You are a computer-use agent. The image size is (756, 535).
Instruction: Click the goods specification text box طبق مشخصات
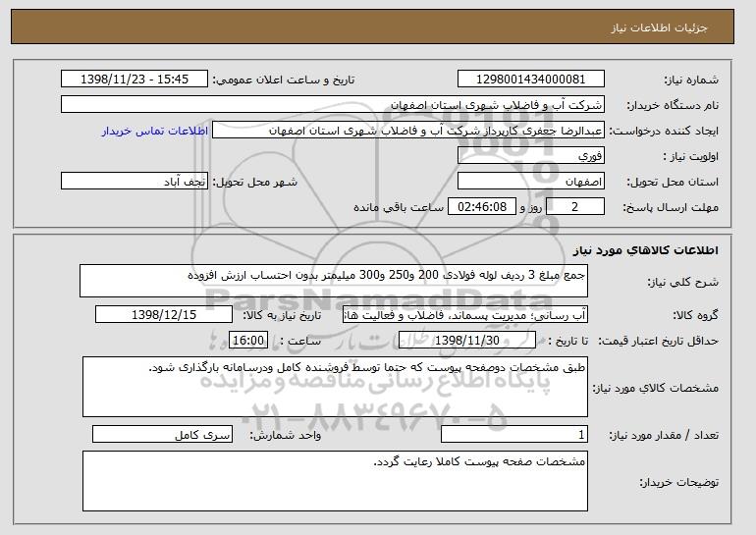point(335,387)
